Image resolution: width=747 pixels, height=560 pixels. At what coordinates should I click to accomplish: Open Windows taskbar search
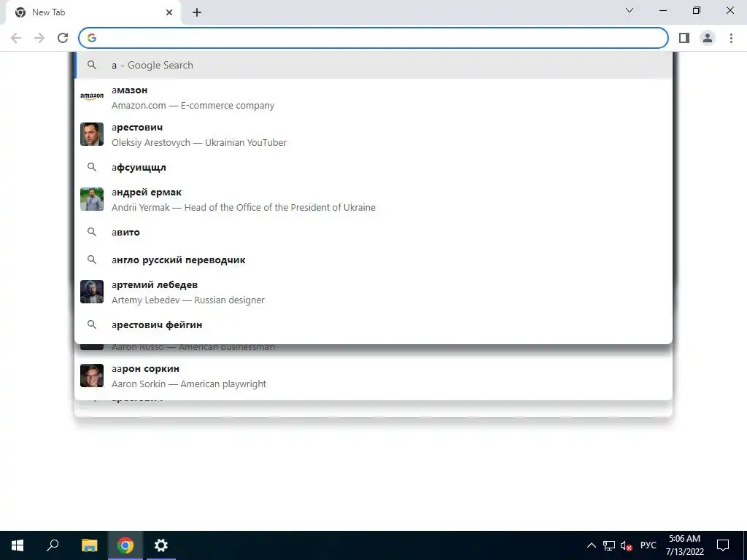(53, 545)
